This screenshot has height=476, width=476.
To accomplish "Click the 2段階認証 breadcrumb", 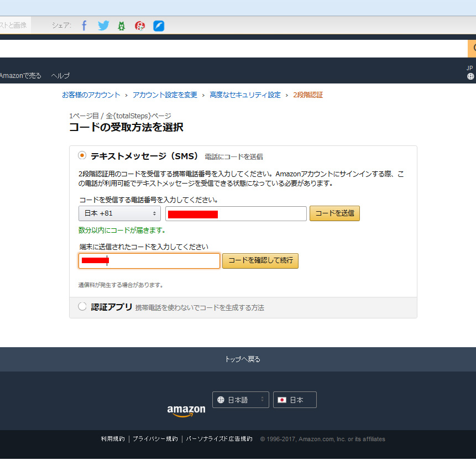I will click(308, 95).
